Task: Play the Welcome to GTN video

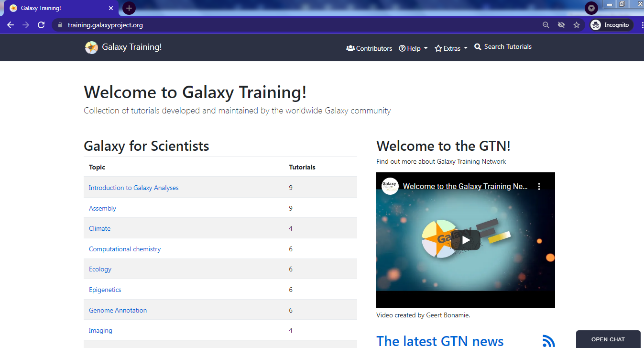Action: [465, 240]
